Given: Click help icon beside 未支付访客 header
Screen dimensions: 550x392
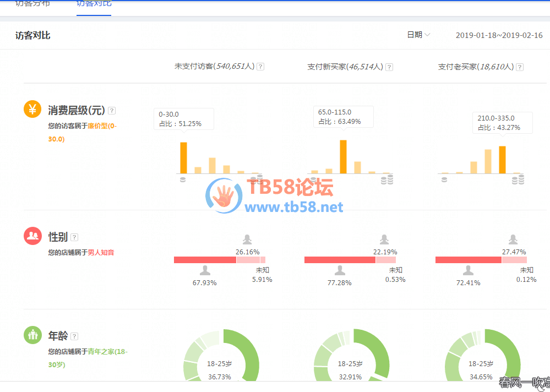Looking at the screenshot, I should pyautogui.click(x=260, y=67).
